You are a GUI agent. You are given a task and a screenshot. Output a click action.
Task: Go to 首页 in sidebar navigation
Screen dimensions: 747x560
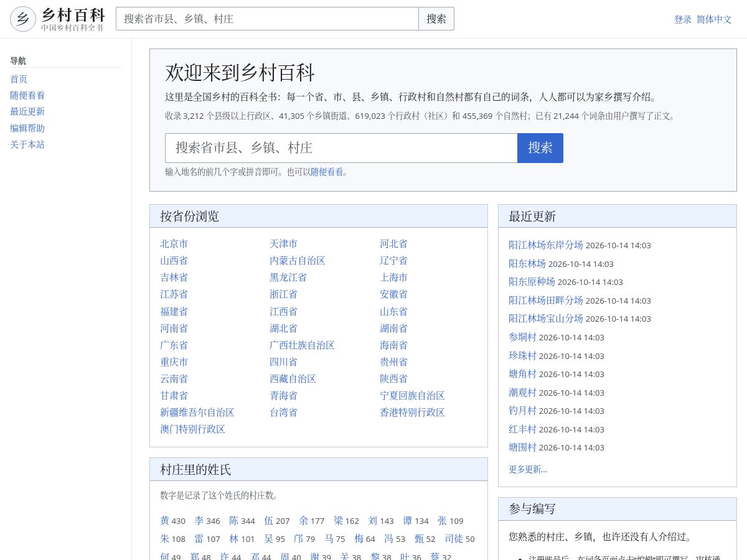pos(19,79)
